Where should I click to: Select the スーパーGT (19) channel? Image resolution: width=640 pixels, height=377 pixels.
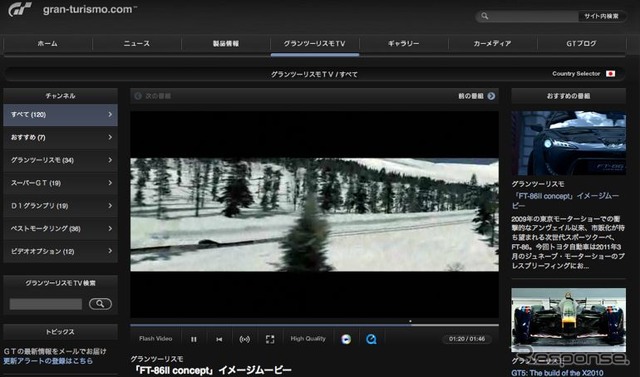tap(60, 183)
